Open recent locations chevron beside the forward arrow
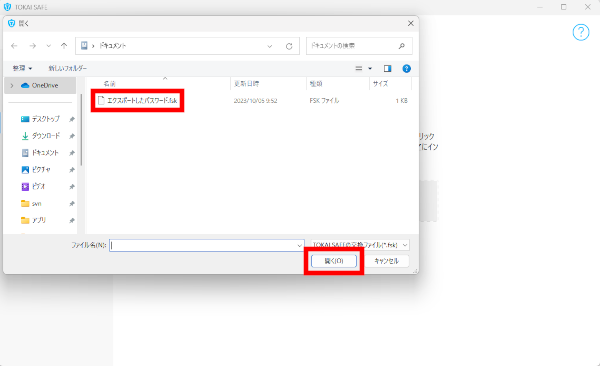The width and height of the screenshot is (600, 366). pyautogui.click(x=49, y=46)
